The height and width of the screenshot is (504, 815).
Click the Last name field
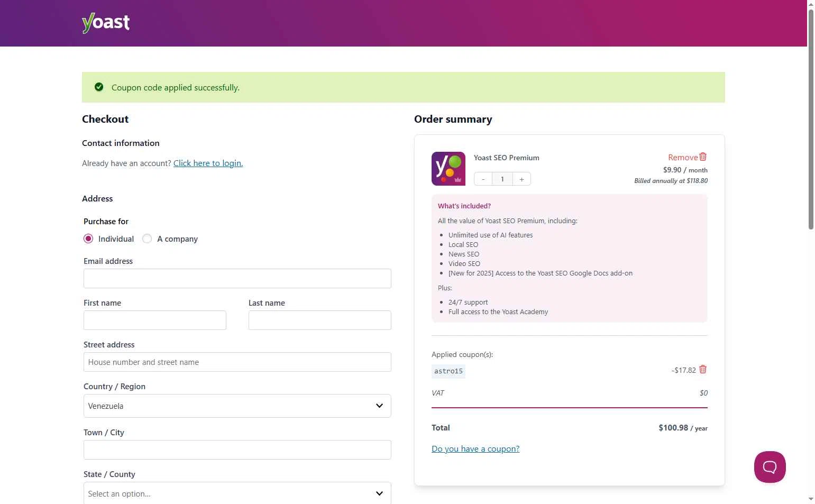click(320, 320)
